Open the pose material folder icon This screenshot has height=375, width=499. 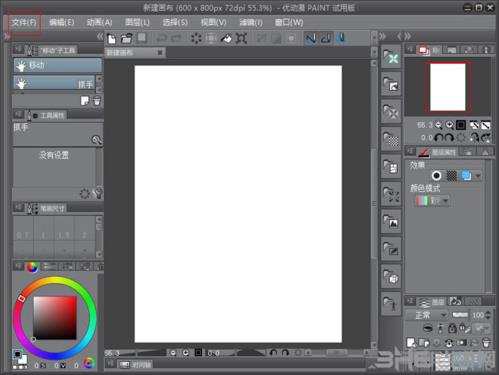[391, 304]
